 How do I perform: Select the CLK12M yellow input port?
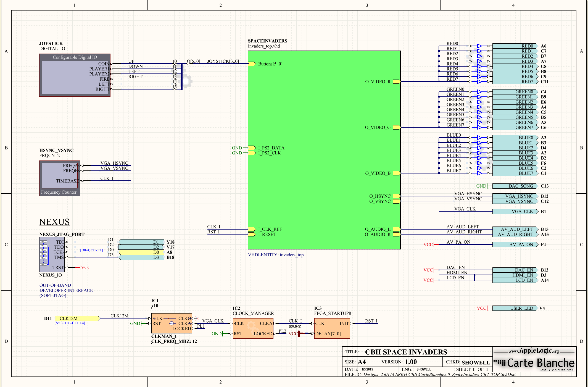[x=77, y=318]
